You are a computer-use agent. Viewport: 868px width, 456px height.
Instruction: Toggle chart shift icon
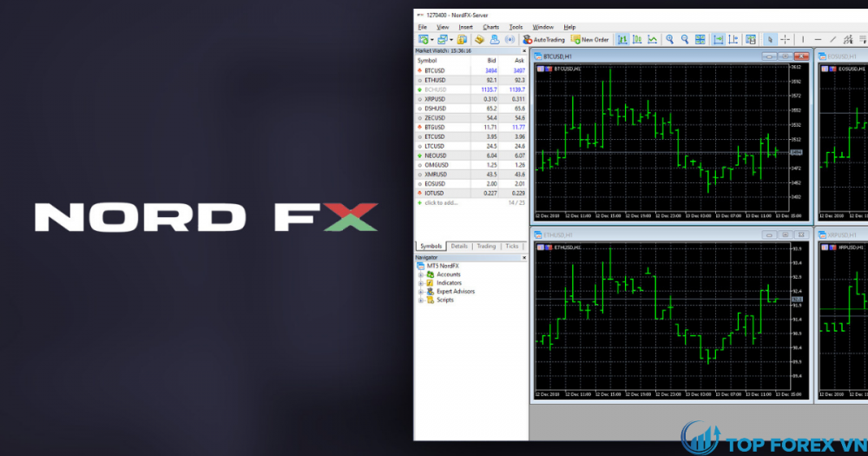tap(733, 39)
